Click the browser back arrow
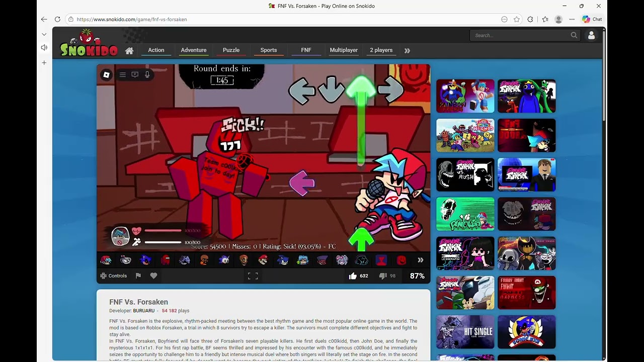Viewport: 644px width, 362px height. click(x=44, y=19)
